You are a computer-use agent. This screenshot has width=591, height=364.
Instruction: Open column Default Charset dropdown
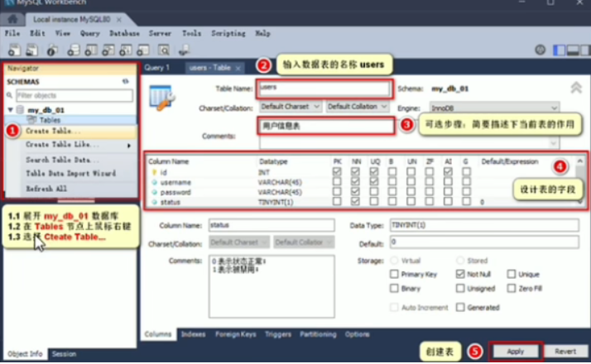point(239,242)
